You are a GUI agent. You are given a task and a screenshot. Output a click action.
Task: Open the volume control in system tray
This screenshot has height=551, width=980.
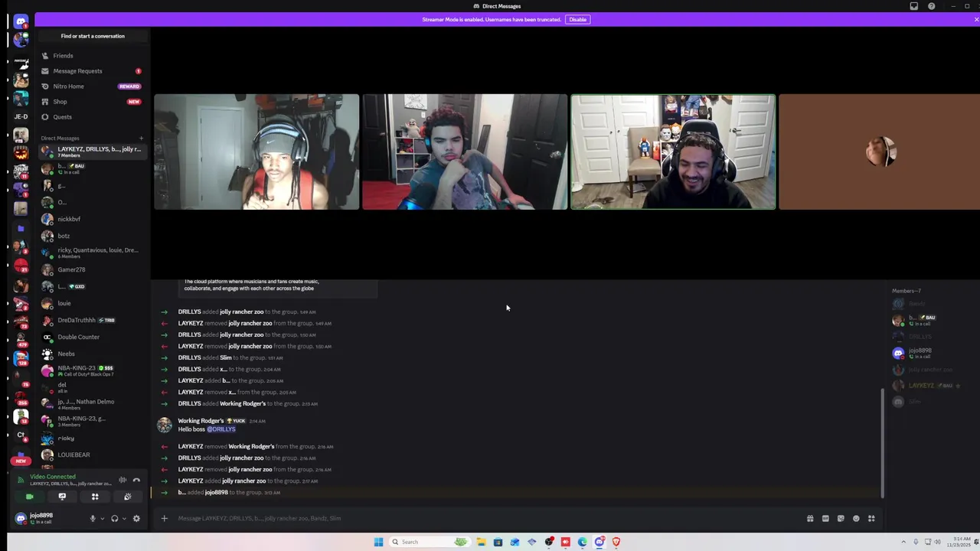coord(937,542)
